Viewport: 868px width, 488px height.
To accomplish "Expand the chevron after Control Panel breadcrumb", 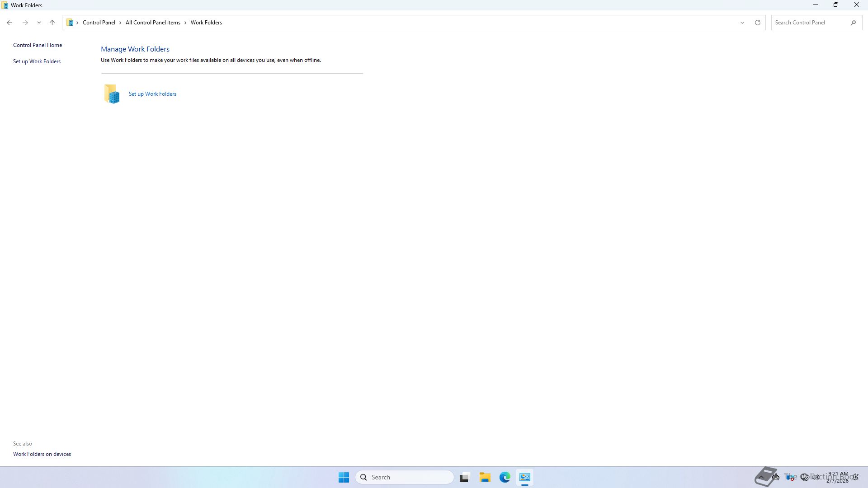I will coord(120,23).
